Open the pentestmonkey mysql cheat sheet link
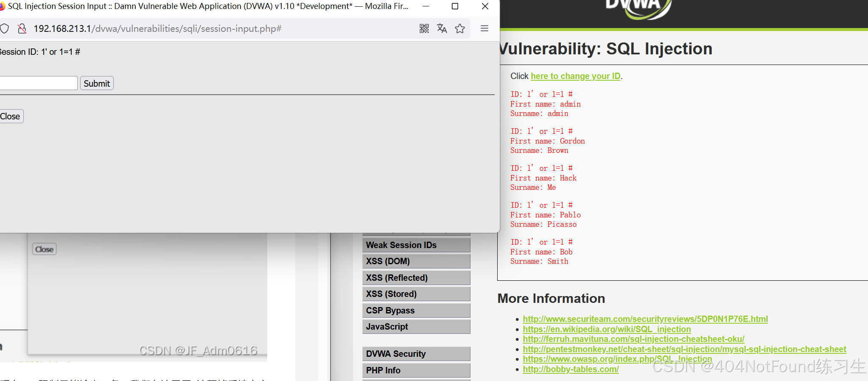The image size is (868, 381). pos(684,349)
